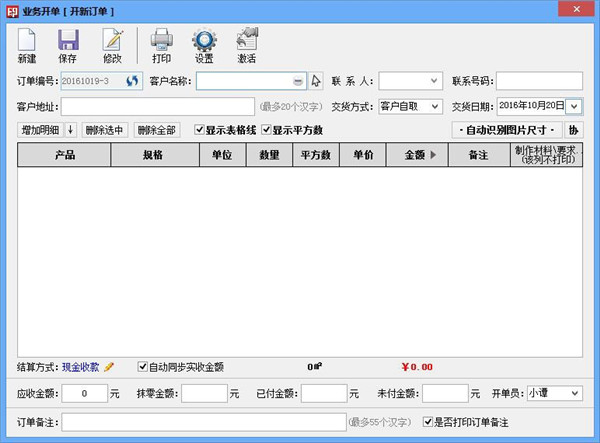Toggle the 显示表格线 checkbox
The image size is (600, 443).
coord(200,130)
